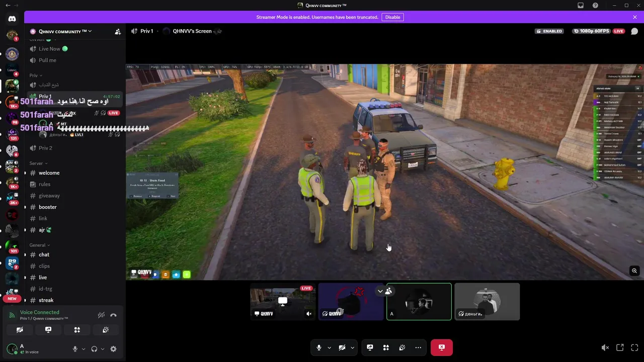Viewport: 644px width, 362px height.
Task: Disable streamer mode from the banner
Action: pyautogui.click(x=392, y=17)
